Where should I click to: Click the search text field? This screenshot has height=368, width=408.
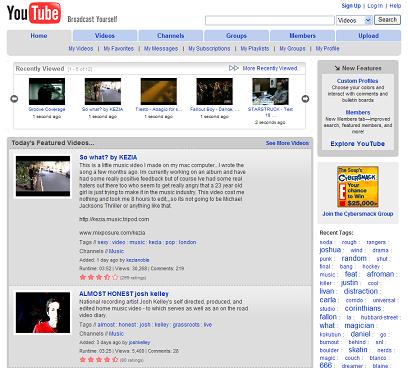[x=270, y=20]
